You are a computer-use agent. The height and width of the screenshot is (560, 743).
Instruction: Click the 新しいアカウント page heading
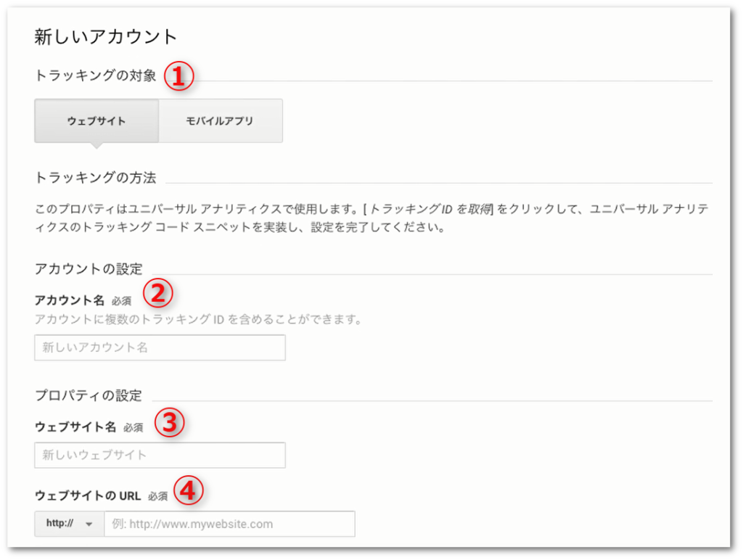click(x=106, y=36)
